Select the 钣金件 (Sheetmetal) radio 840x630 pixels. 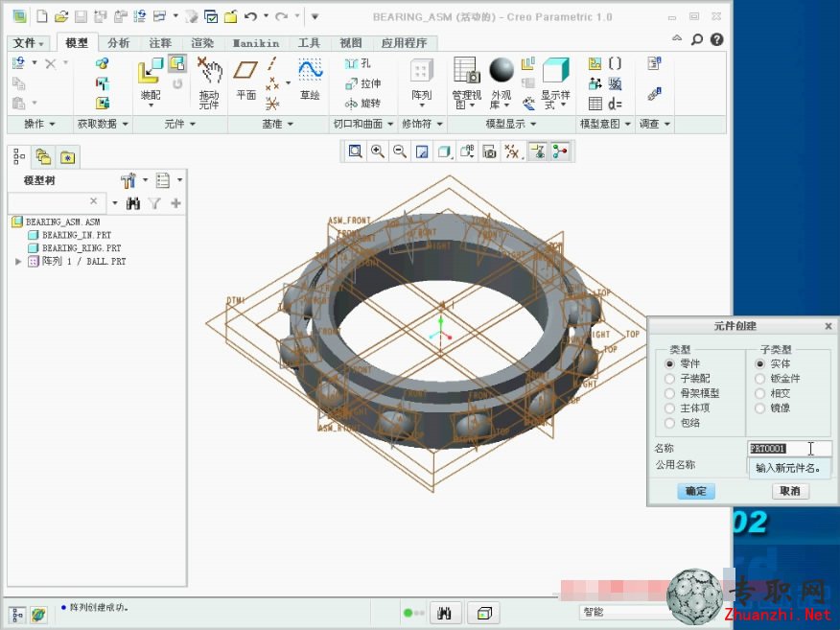(759, 379)
